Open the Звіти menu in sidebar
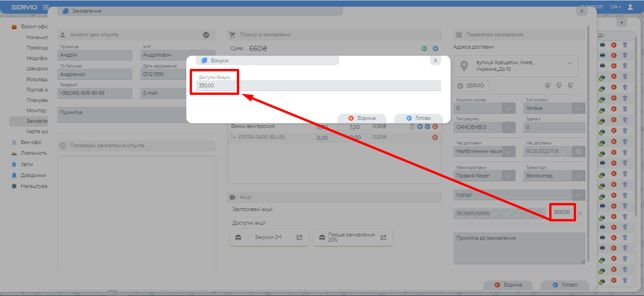 click(x=26, y=164)
